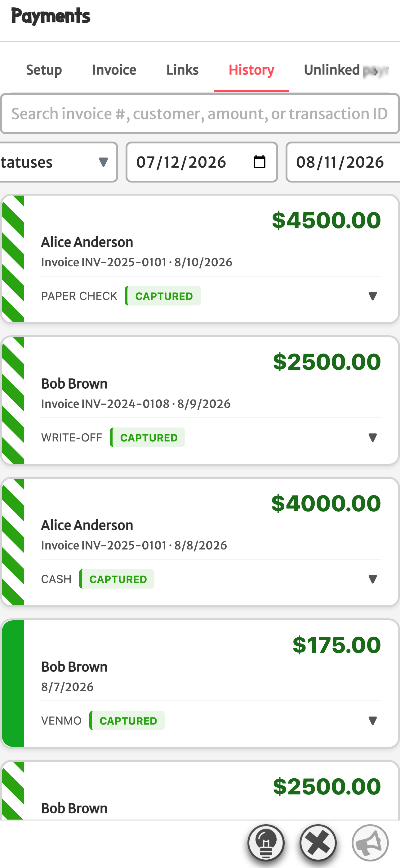Expand the $2500.00 Write-Off payment details
The image size is (400, 868).
click(x=372, y=437)
